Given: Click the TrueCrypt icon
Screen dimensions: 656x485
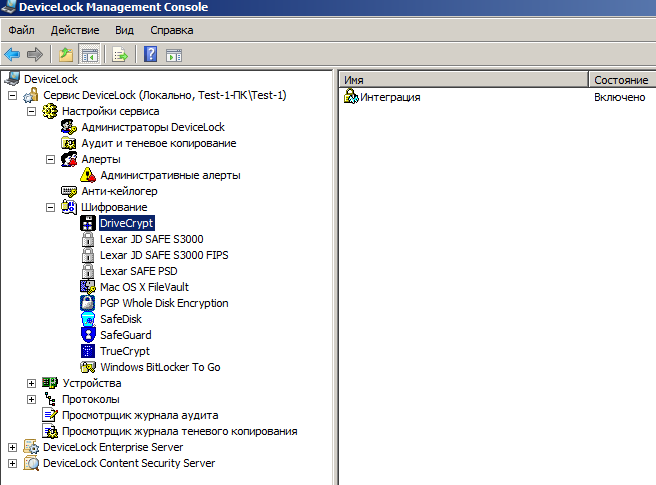Looking at the screenshot, I should (x=88, y=351).
